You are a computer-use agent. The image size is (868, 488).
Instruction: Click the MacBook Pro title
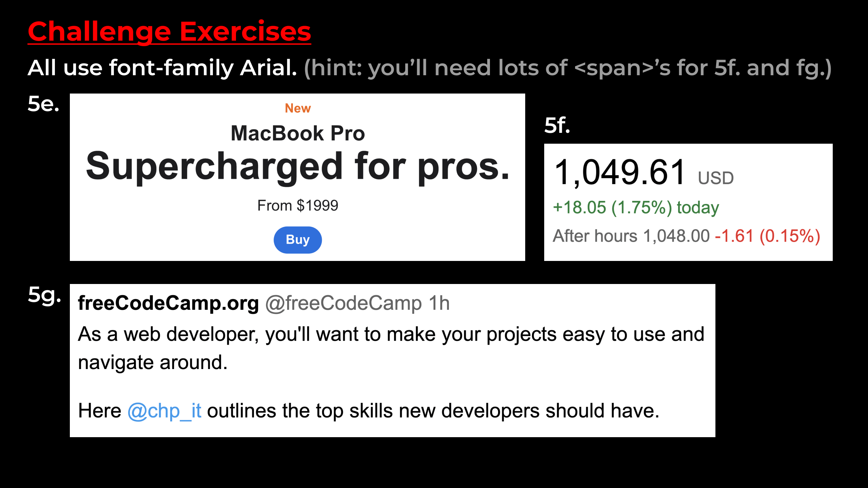(x=298, y=133)
